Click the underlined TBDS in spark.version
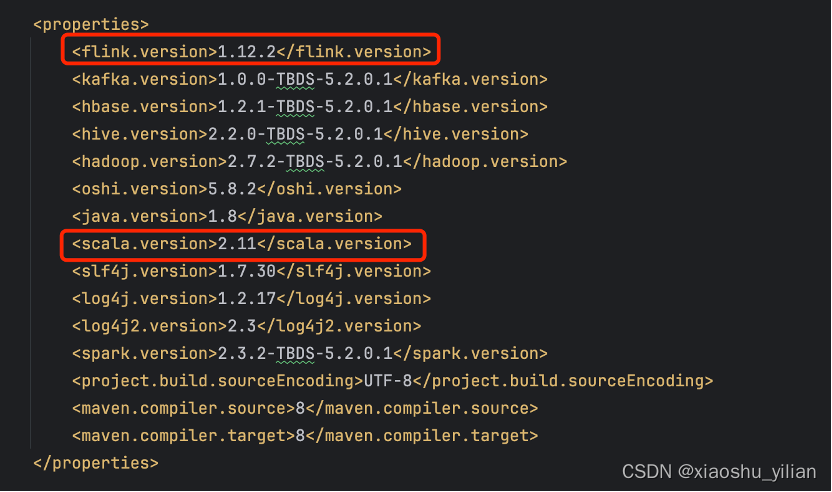Viewport: 832px width, 492px height. pos(296,353)
